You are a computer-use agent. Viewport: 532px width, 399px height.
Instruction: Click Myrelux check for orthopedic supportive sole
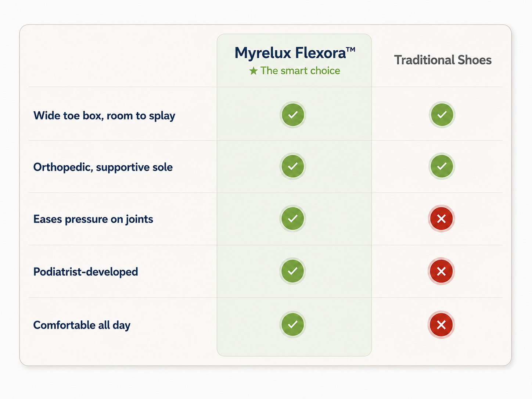pyautogui.click(x=293, y=166)
